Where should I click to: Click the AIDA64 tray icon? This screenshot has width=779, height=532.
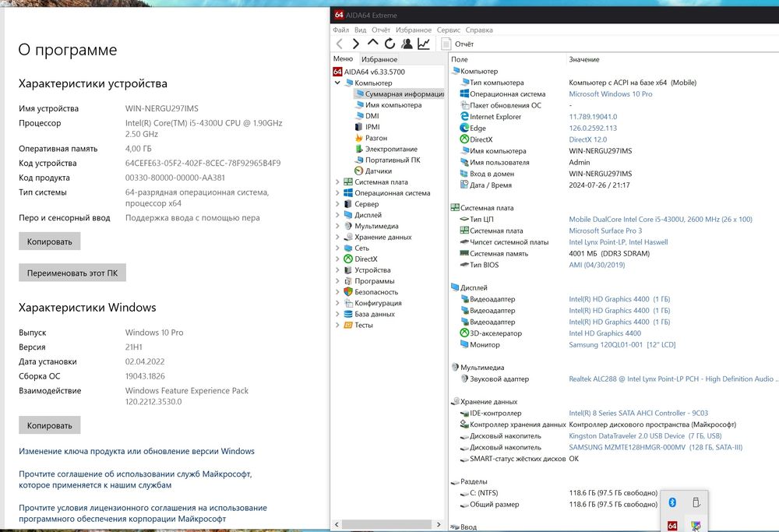(672, 526)
